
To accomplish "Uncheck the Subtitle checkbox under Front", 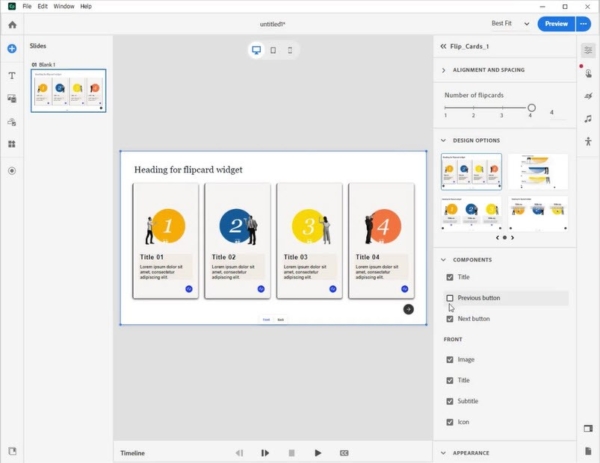I will (450, 401).
